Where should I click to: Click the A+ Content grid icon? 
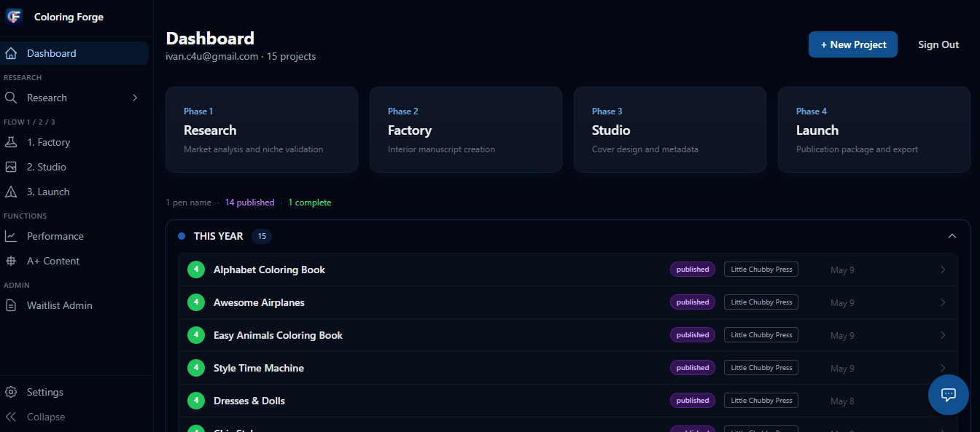[x=11, y=261]
